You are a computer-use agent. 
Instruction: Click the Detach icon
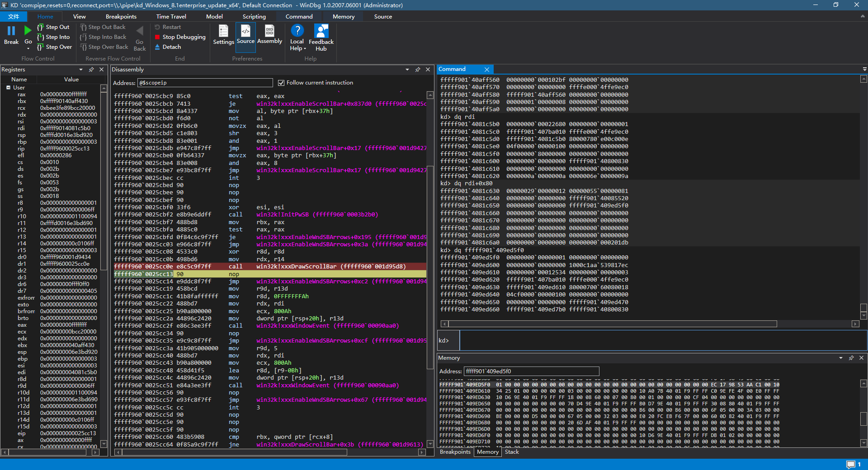pyautogui.click(x=157, y=47)
